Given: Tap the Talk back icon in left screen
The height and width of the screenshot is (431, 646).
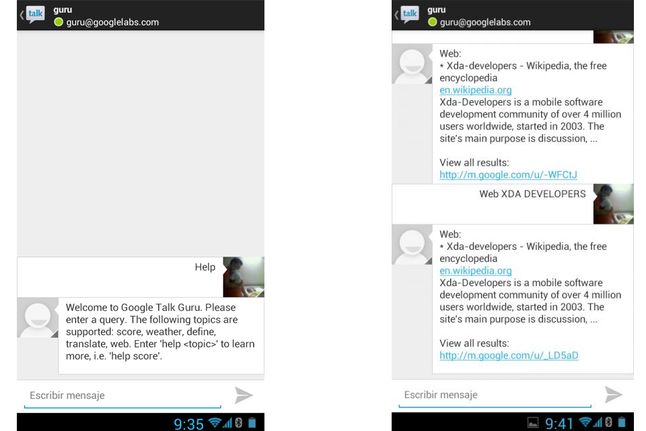Looking at the screenshot, I should (x=33, y=14).
